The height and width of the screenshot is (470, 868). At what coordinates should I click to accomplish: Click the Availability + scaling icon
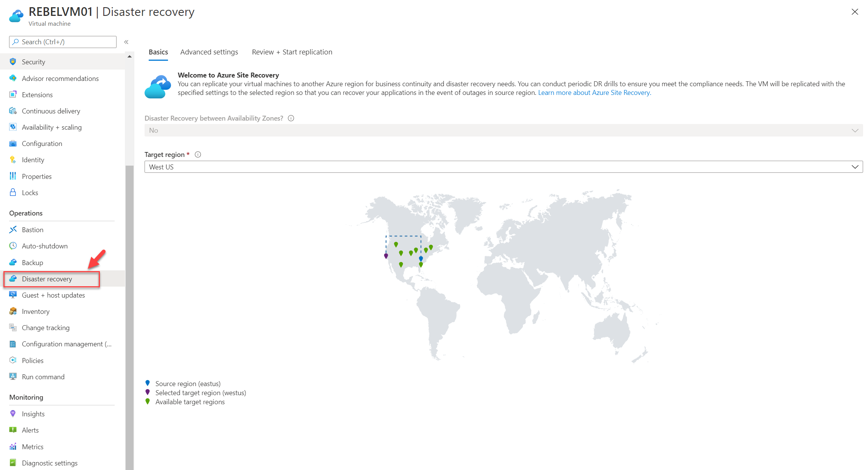pos(13,127)
